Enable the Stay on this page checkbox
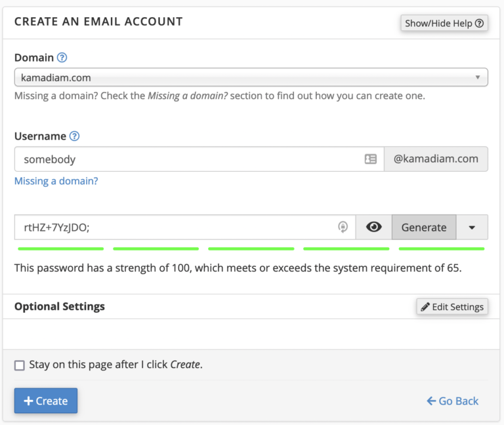The width and height of the screenshot is (504, 425). (20, 365)
